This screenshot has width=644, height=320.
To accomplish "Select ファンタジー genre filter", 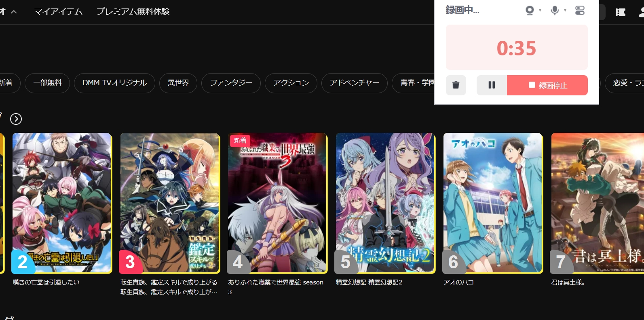I will (231, 83).
